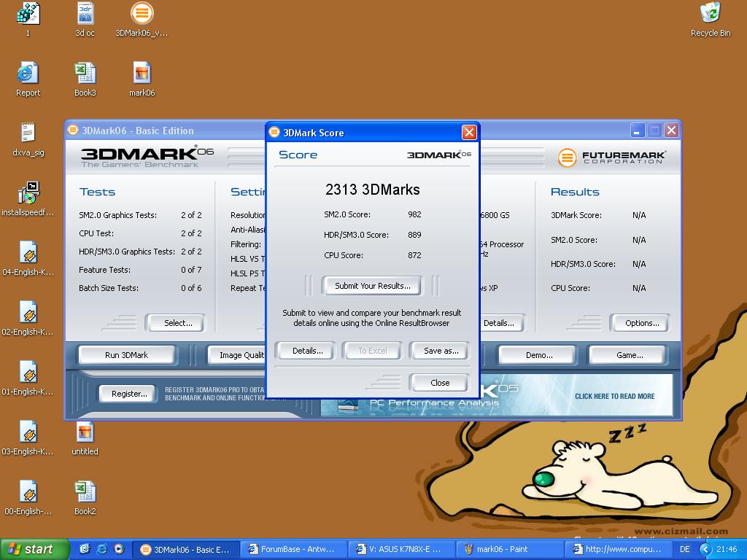This screenshot has width=747, height=560.
Task: Click the Demo button
Action: pos(539,355)
